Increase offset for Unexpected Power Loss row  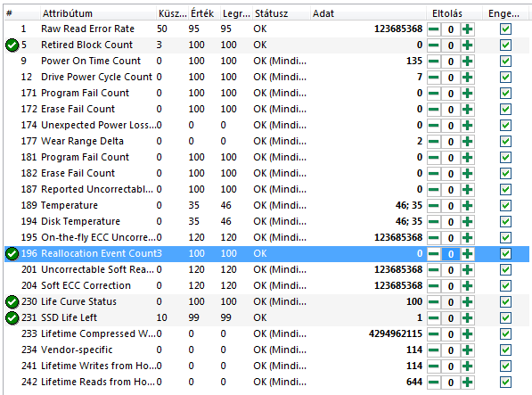tap(468, 126)
